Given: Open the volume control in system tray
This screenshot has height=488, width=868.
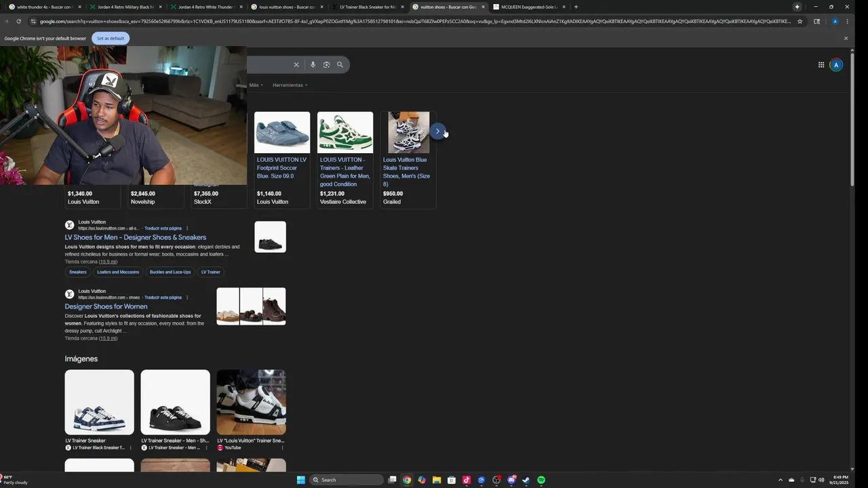Looking at the screenshot, I should pyautogui.click(x=821, y=480).
